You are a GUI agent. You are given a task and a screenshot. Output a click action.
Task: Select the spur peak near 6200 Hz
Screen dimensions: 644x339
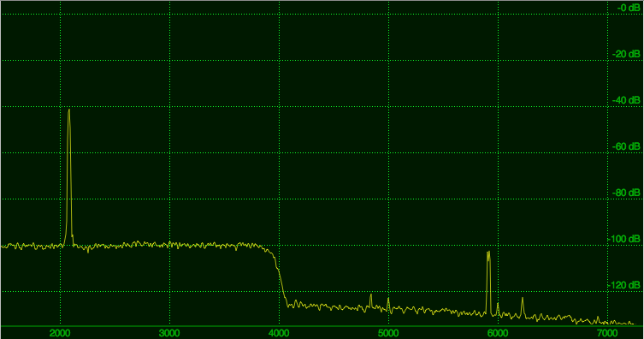pyautogui.click(x=523, y=299)
